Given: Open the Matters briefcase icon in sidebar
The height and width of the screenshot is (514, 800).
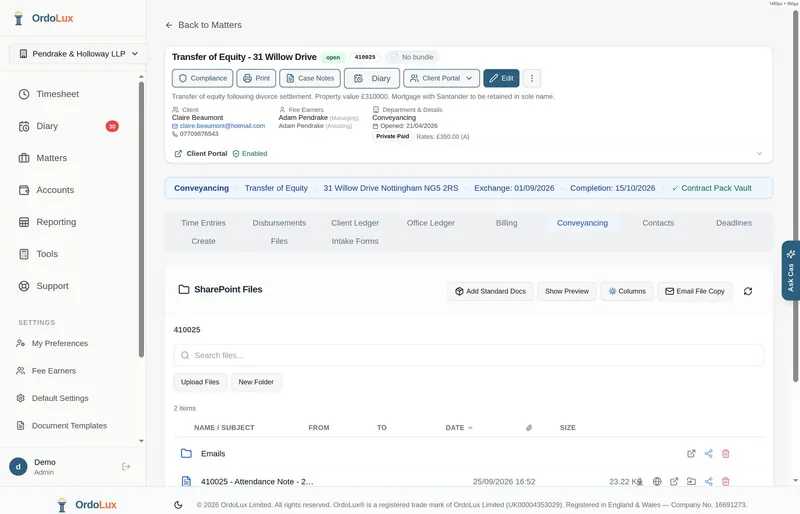Looking at the screenshot, I should tap(24, 158).
